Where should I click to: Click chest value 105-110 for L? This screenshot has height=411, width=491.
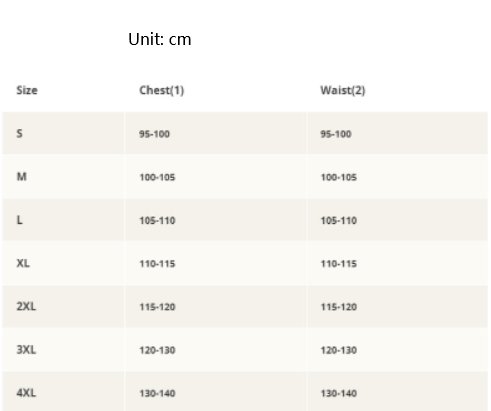[x=157, y=221]
